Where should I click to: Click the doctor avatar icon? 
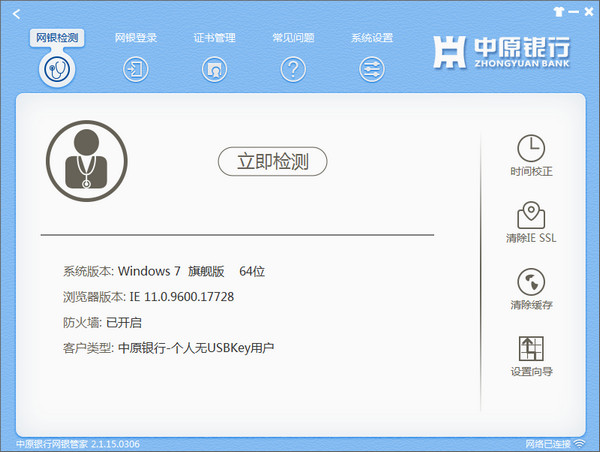(86, 161)
